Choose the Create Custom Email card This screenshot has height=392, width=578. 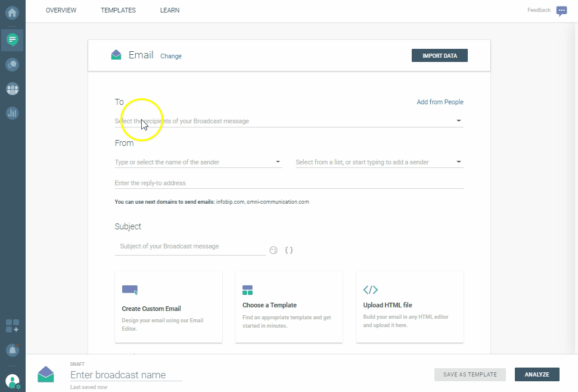pos(169,307)
